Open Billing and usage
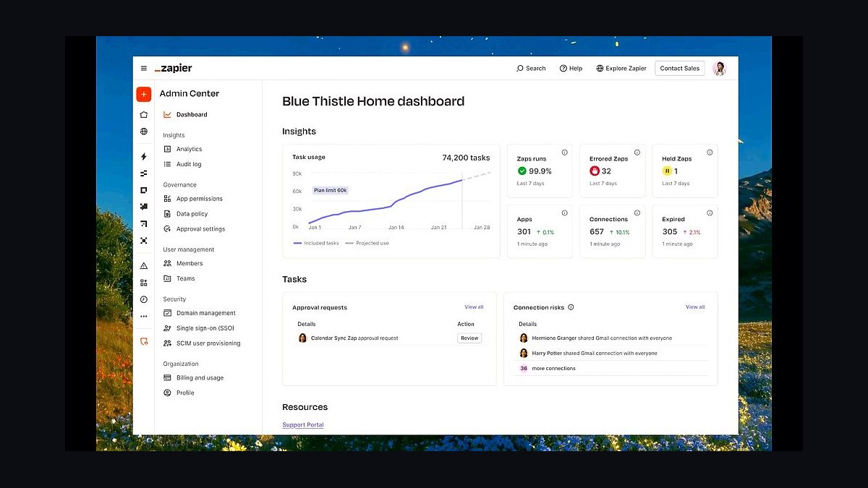 pos(193,377)
